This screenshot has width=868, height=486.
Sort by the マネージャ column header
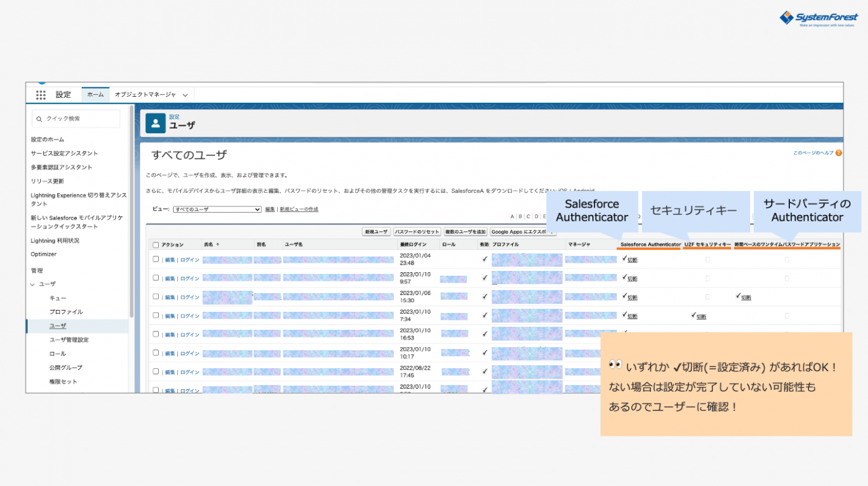[580, 245]
